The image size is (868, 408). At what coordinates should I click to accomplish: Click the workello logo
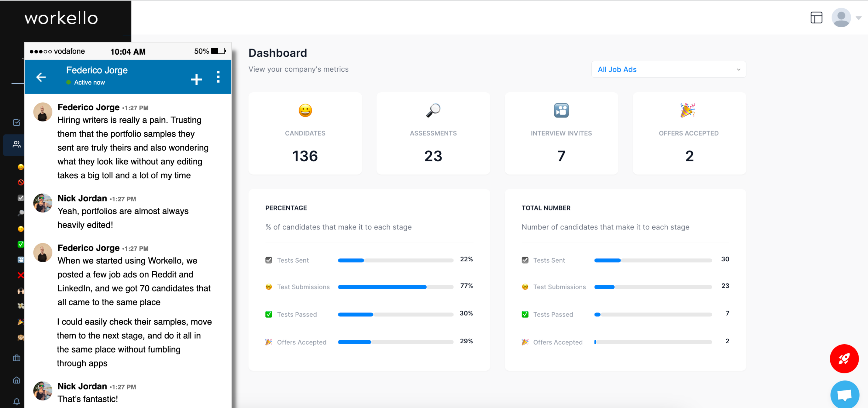(61, 18)
